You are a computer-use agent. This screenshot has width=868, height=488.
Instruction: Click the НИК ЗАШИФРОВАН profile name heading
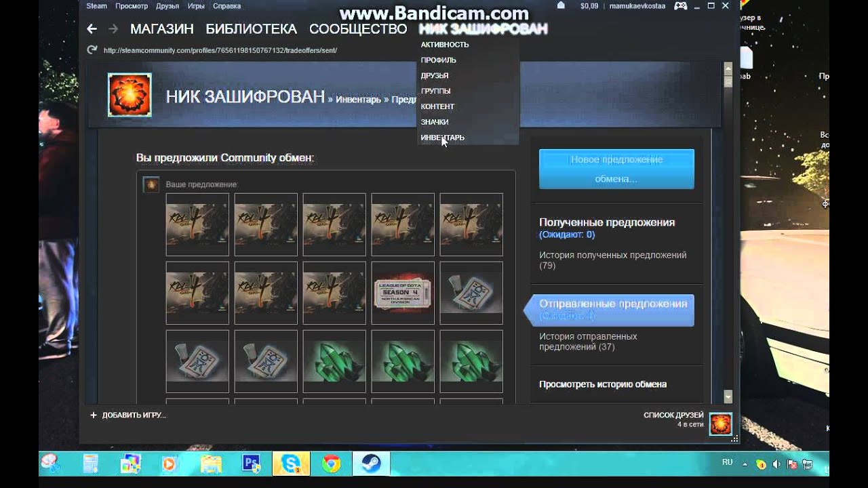pyautogui.click(x=245, y=97)
